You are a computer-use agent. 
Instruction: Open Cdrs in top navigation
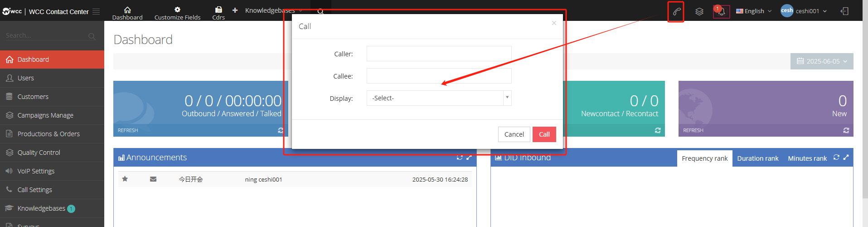point(218,13)
